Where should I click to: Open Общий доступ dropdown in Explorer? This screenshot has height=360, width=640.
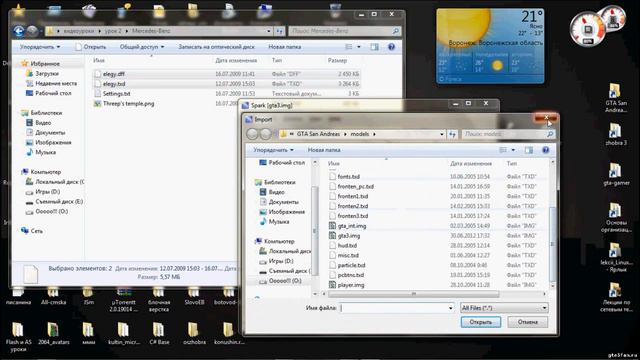pyautogui.click(x=142, y=47)
